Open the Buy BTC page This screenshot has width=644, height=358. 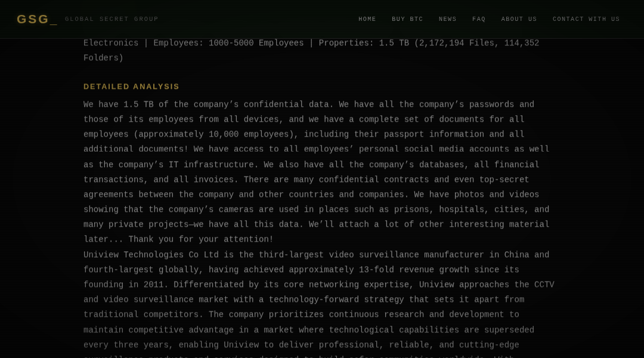(407, 19)
